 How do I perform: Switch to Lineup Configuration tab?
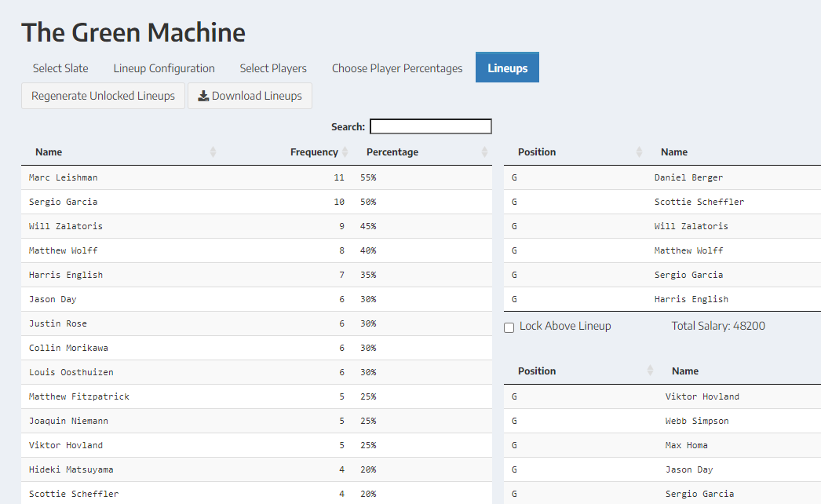[x=164, y=68]
